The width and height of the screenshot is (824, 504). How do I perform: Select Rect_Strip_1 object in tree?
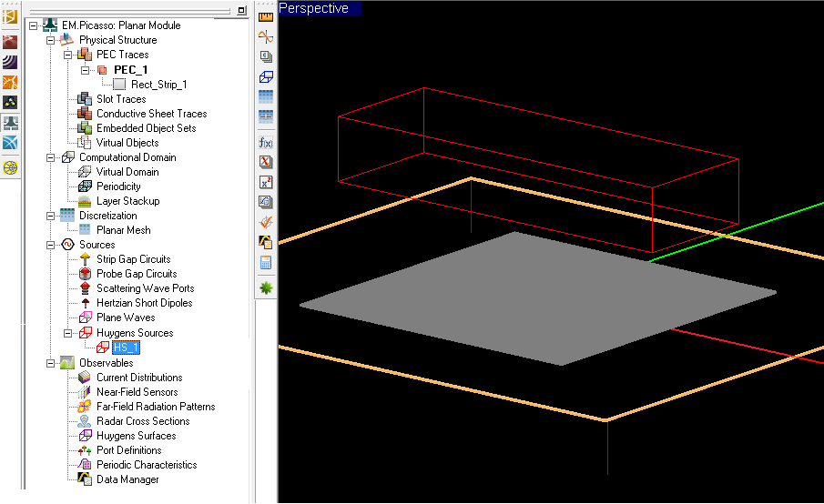[158, 85]
